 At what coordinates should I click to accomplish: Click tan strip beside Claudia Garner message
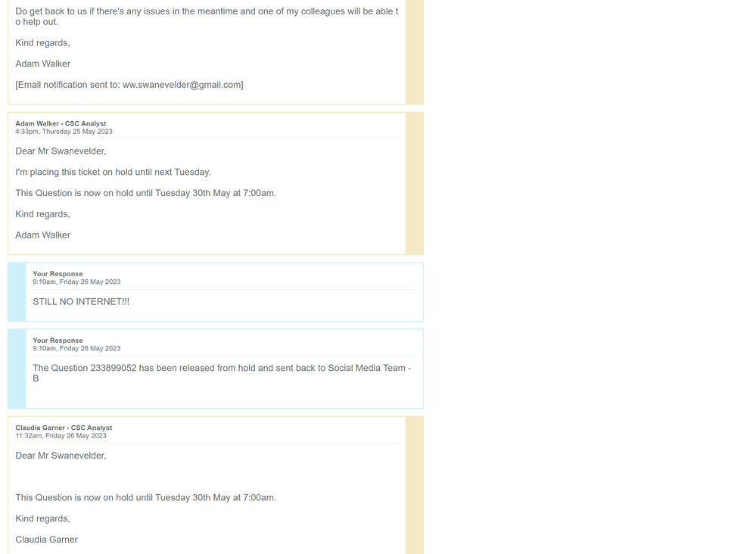pos(415,485)
